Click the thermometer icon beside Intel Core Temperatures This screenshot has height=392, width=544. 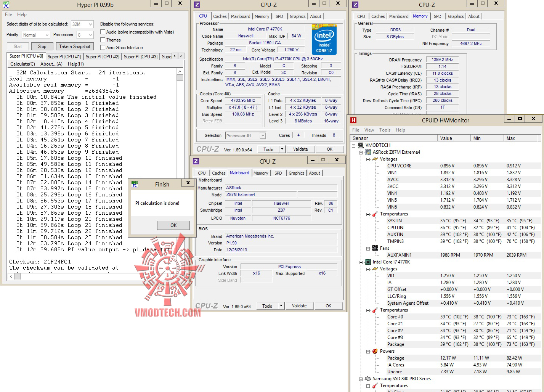coord(375,310)
